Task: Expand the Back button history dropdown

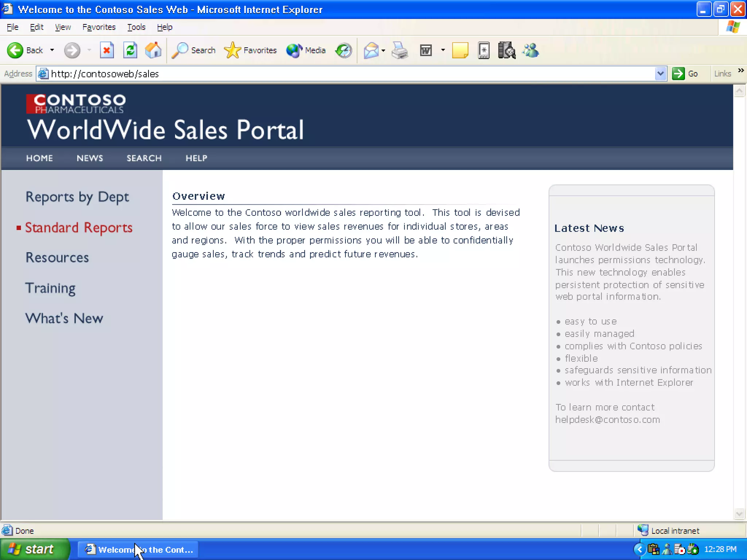Action: click(x=52, y=50)
